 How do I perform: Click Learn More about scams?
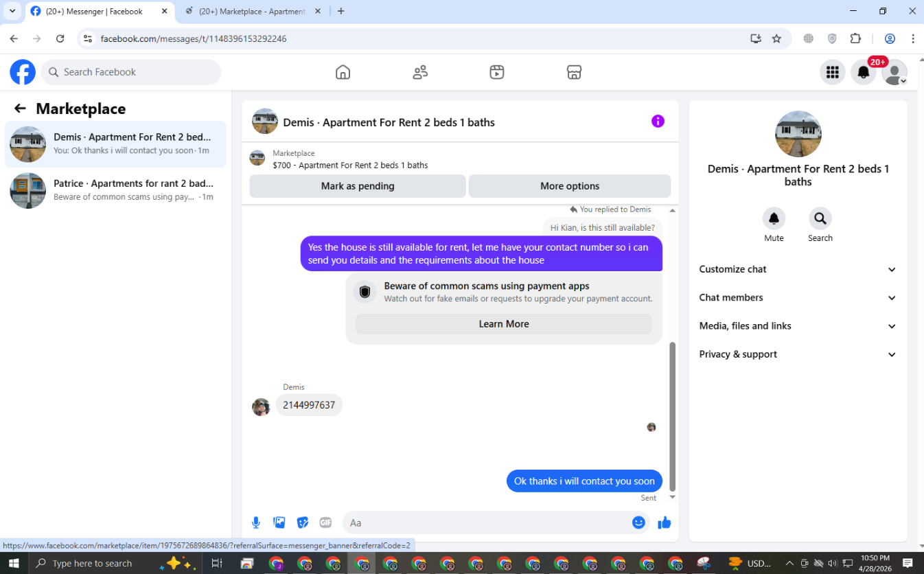point(504,324)
